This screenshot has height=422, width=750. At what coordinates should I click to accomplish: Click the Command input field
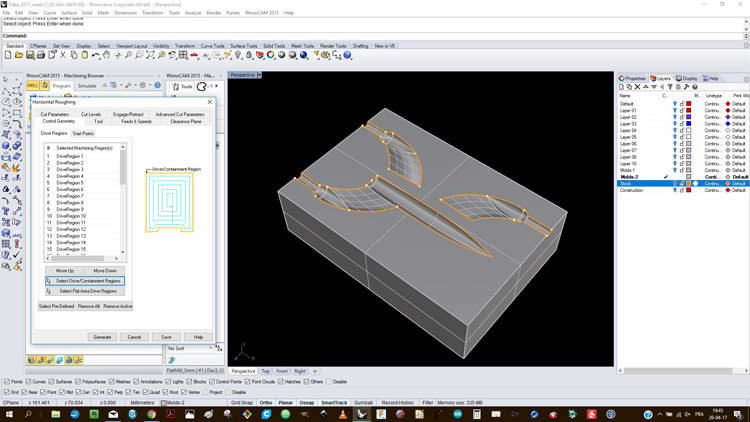tap(373, 36)
